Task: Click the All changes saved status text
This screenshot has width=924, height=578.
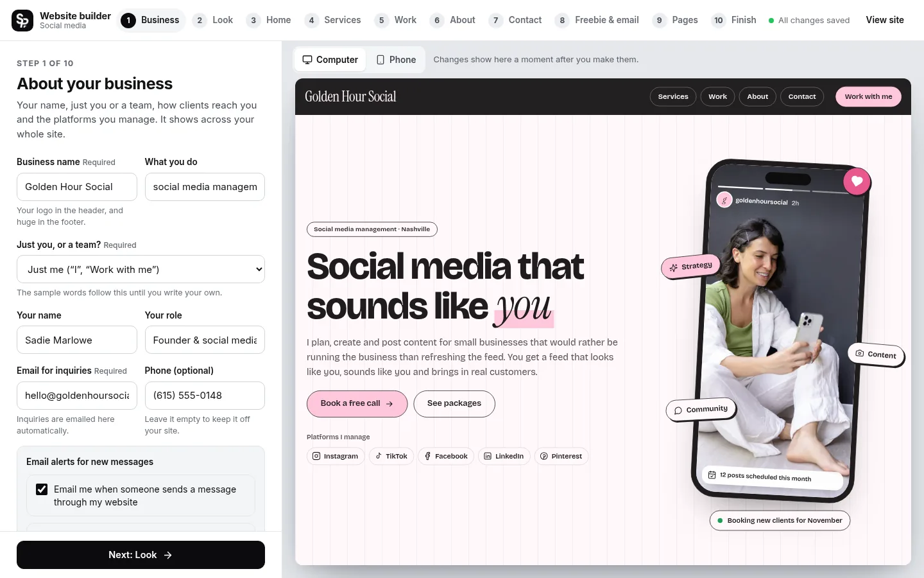Action: [814, 21]
